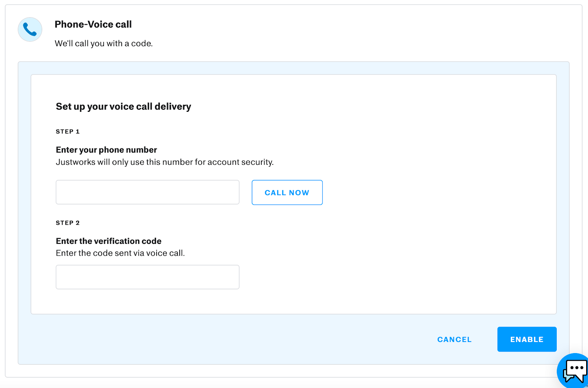Click the CALL NOW button

pyautogui.click(x=287, y=192)
